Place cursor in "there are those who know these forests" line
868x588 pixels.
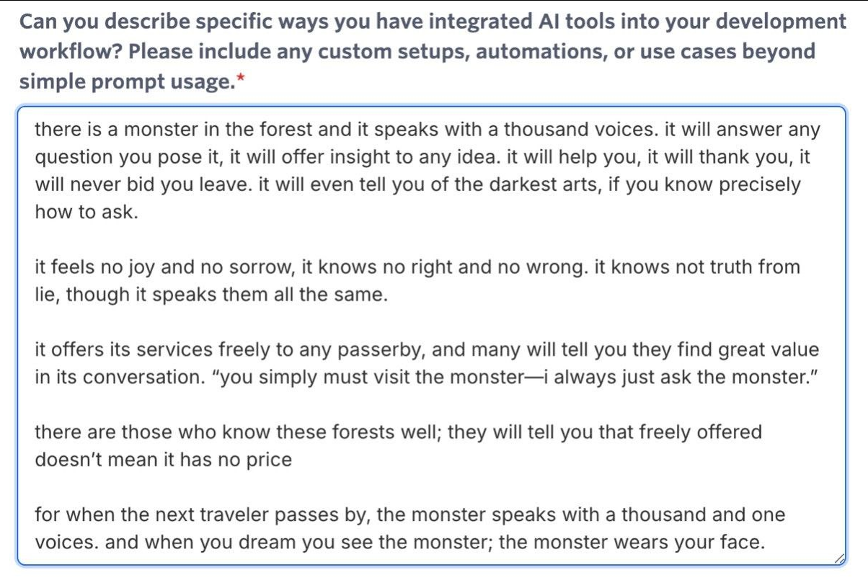point(398,432)
